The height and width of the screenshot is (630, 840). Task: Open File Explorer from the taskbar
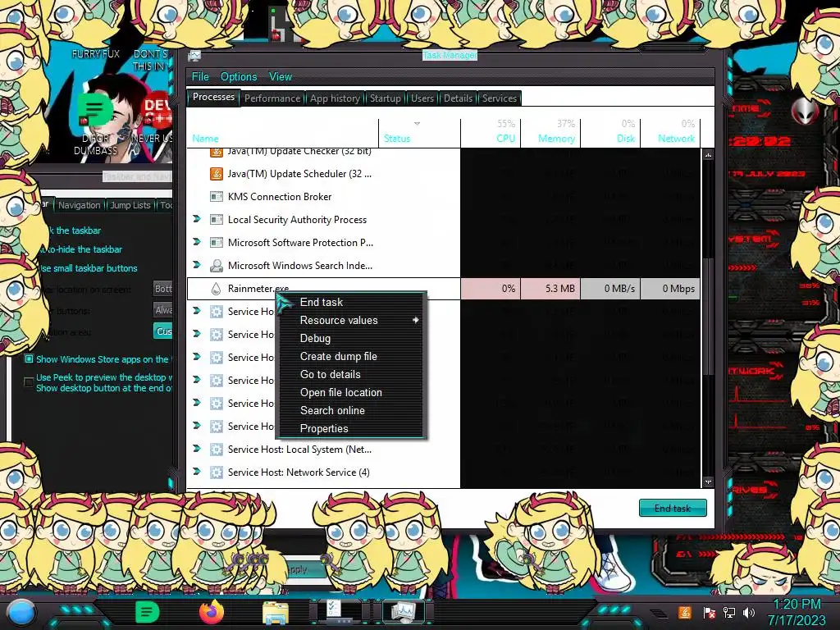click(276, 613)
